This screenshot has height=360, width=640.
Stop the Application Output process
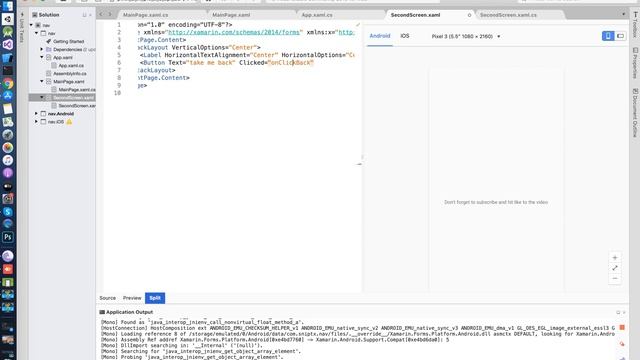[x=622, y=327]
